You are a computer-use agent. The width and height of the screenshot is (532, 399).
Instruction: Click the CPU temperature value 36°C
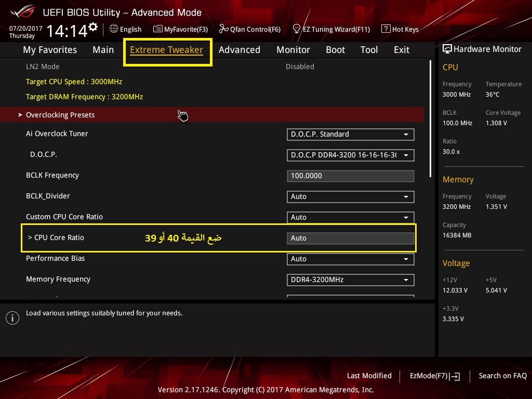click(493, 95)
